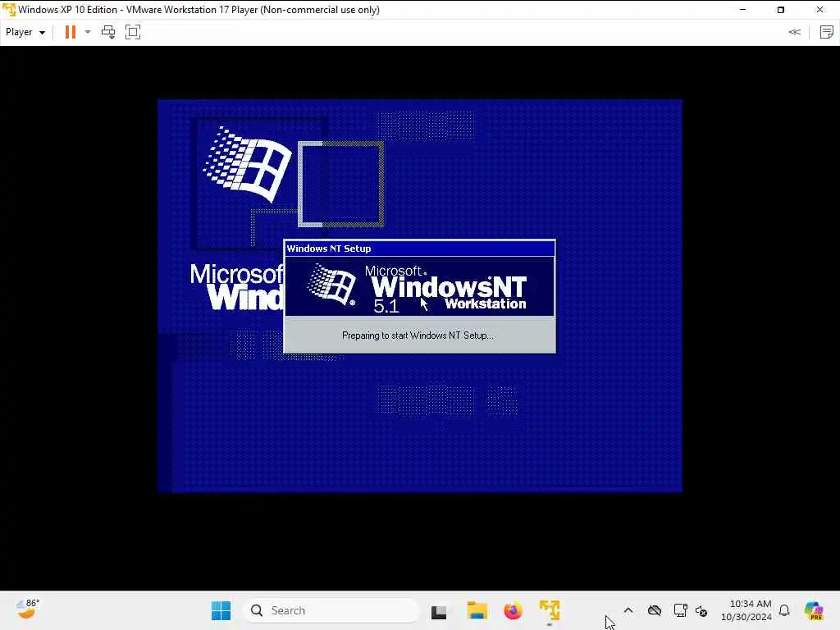The width and height of the screenshot is (840, 630).
Task: Open the display connection tray icon
Action: (x=680, y=610)
